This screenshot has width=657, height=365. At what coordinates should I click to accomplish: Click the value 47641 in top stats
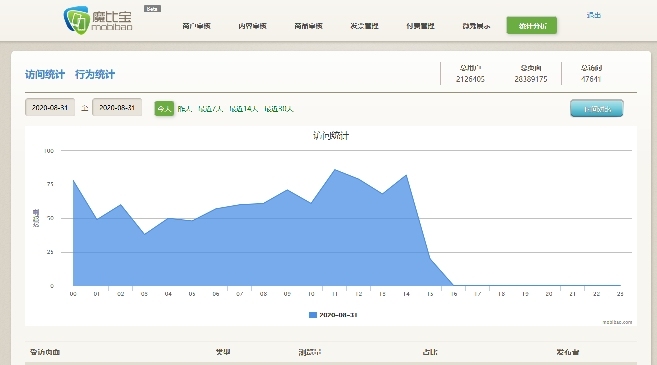(x=591, y=79)
